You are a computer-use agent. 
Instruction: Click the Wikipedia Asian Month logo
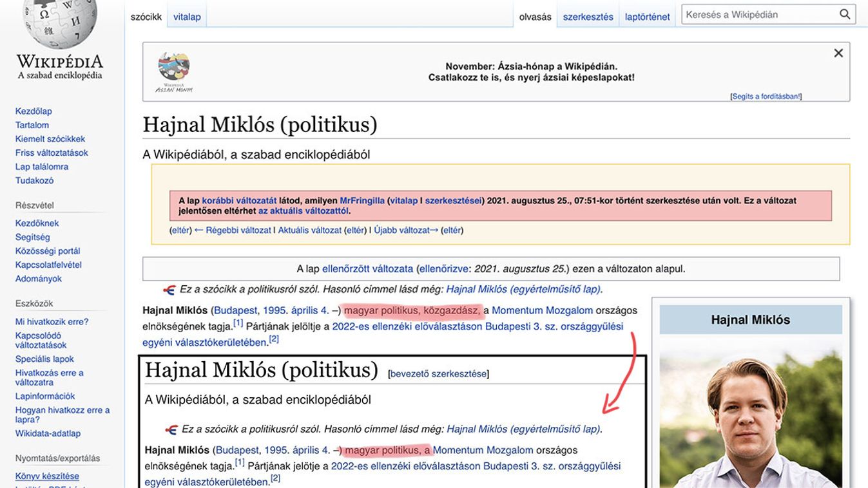pyautogui.click(x=174, y=72)
